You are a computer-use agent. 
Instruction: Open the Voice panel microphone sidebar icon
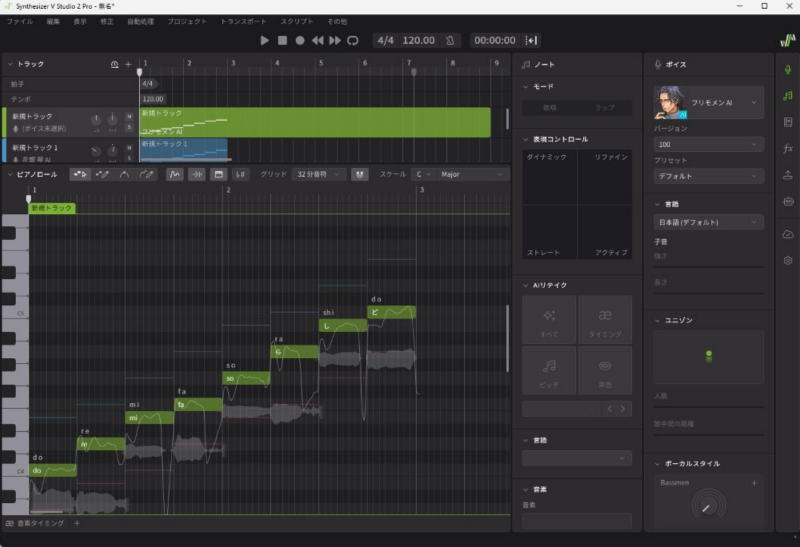tap(788, 69)
